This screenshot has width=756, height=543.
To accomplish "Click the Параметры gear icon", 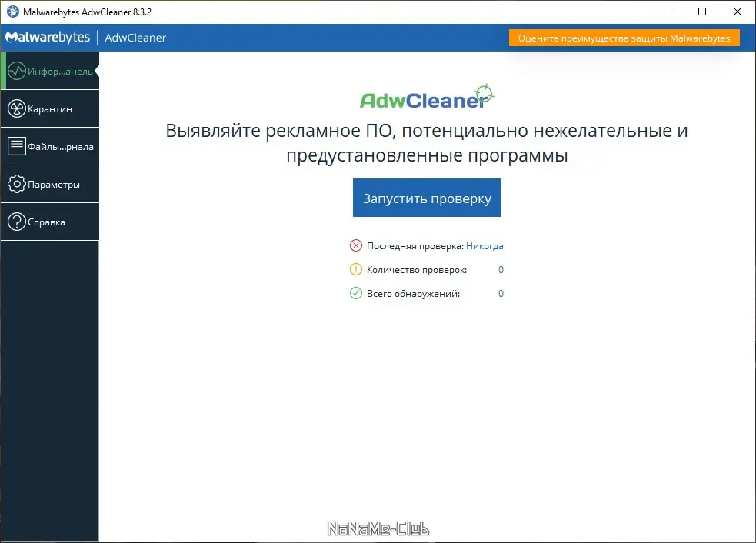I will pyautogui.click(x=17, y=184).
